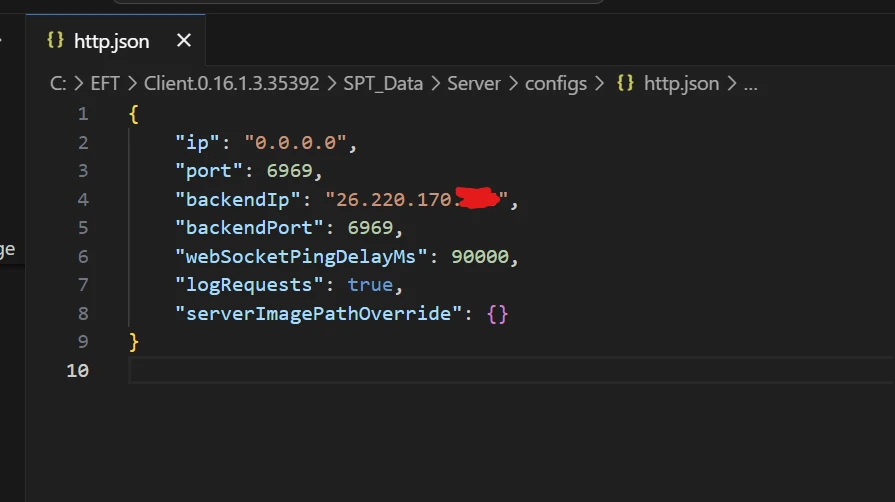The image size is (895, 502).
Task: Click line number 10 in the gutter
Action: (78, 371)
